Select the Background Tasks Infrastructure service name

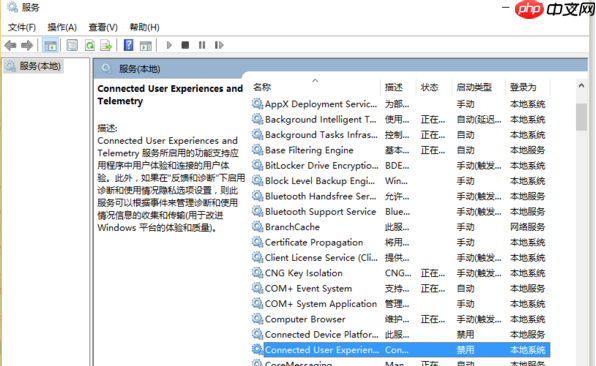click(x=321, y=135)
